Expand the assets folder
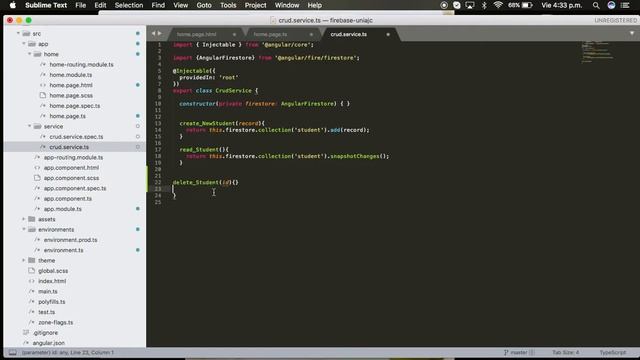 click(24, 219)
